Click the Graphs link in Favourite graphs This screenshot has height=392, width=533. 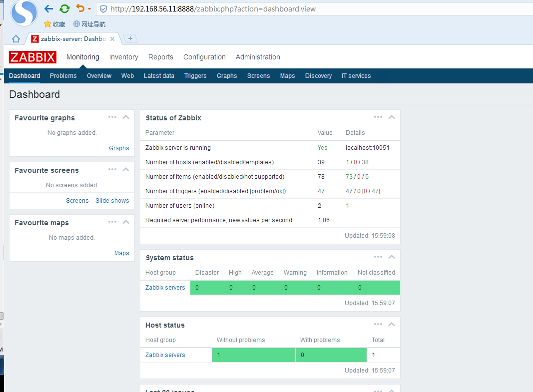tap(119, 148)
